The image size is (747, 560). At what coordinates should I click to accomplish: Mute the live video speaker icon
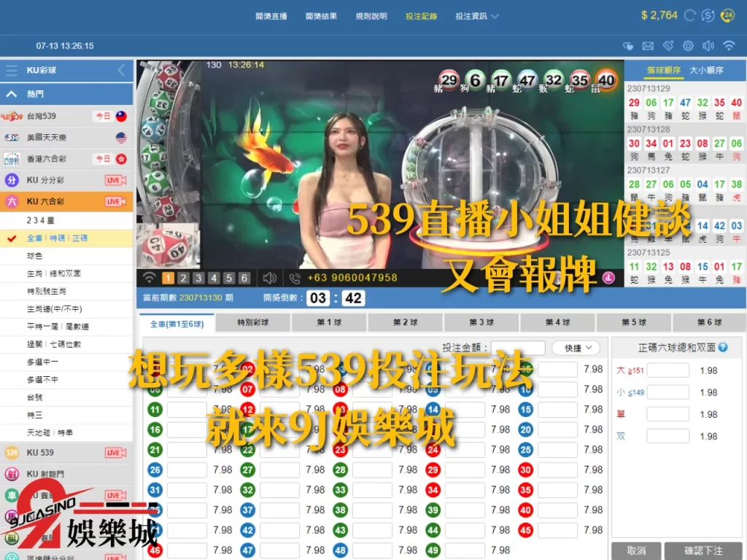click(x=270, y=278)
